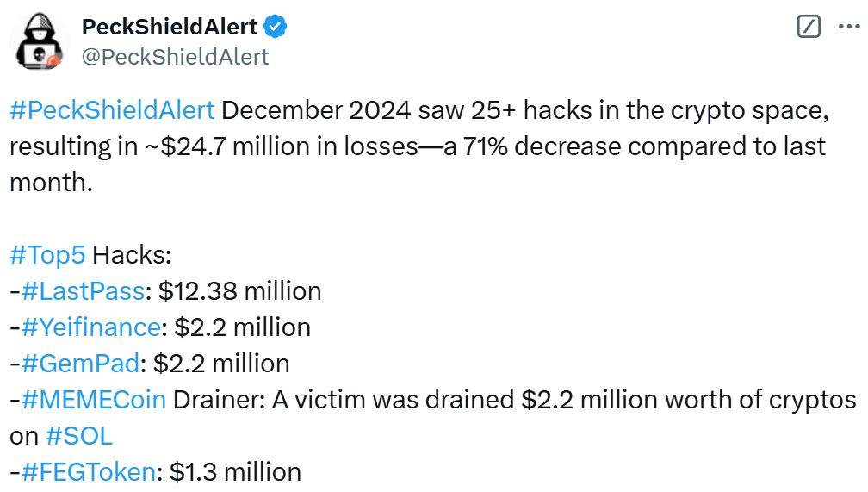Click the 'Drainer: A victim was drained' text

344,400
